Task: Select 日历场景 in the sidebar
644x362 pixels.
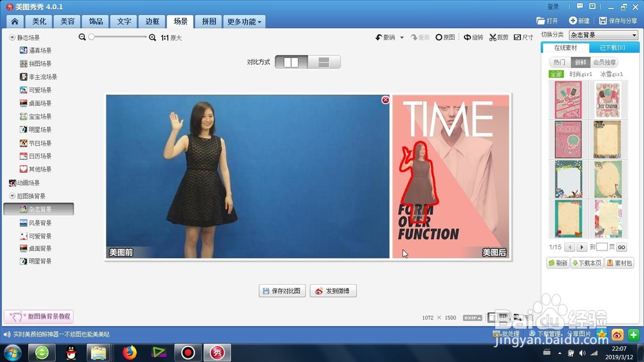Action: [x=35, y=156]
